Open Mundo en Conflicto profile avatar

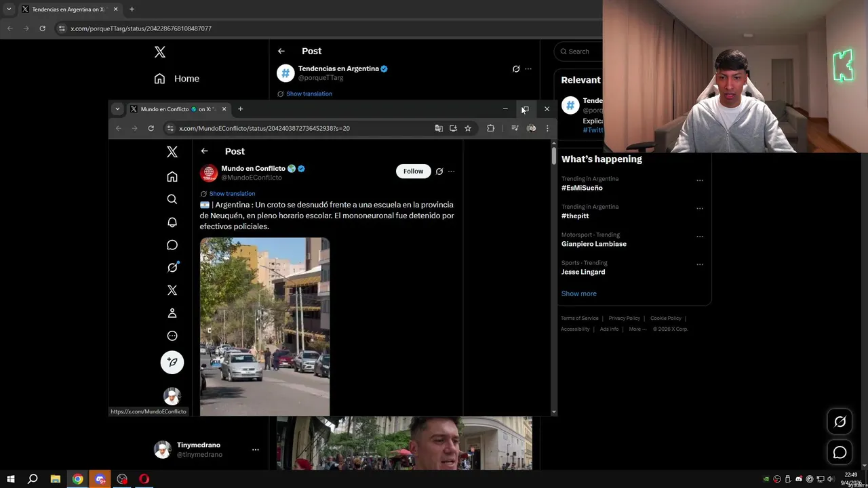pyautogui.click(x=209, y=173)
